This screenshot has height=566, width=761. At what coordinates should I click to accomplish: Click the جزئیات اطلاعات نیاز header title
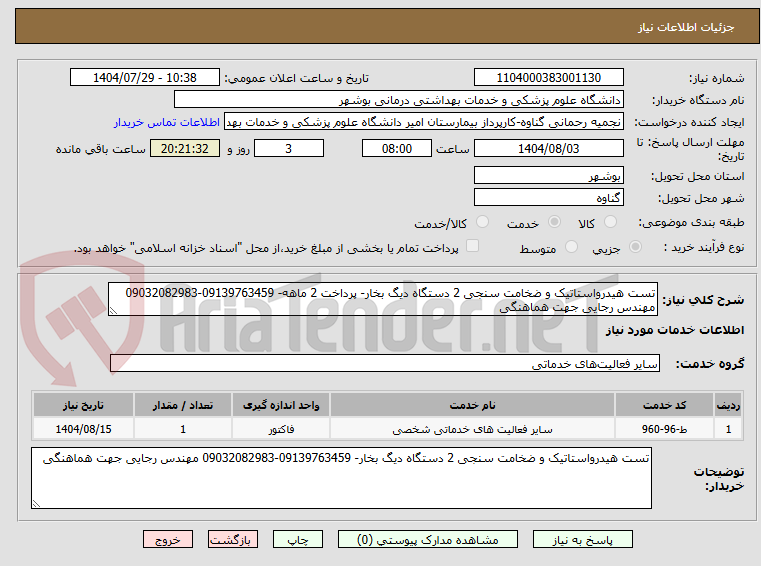point(685,27)
